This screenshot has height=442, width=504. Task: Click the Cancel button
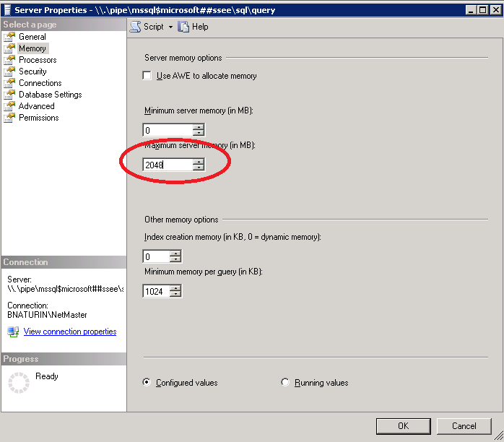[x=464, y=426]
